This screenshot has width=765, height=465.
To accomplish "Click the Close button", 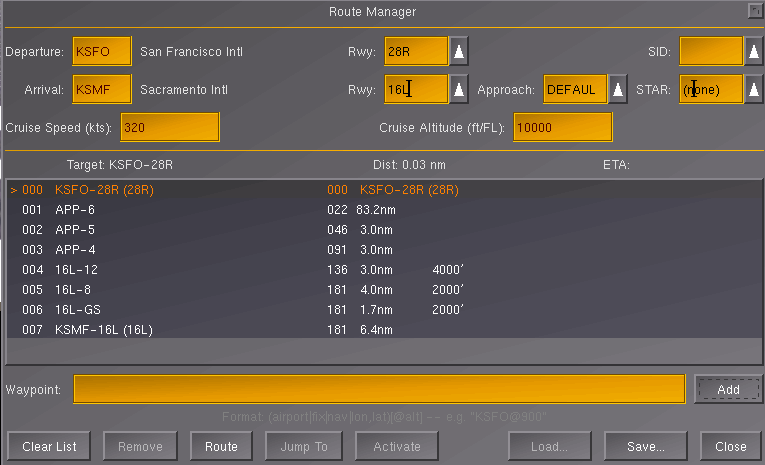I will tap(730, 446).
